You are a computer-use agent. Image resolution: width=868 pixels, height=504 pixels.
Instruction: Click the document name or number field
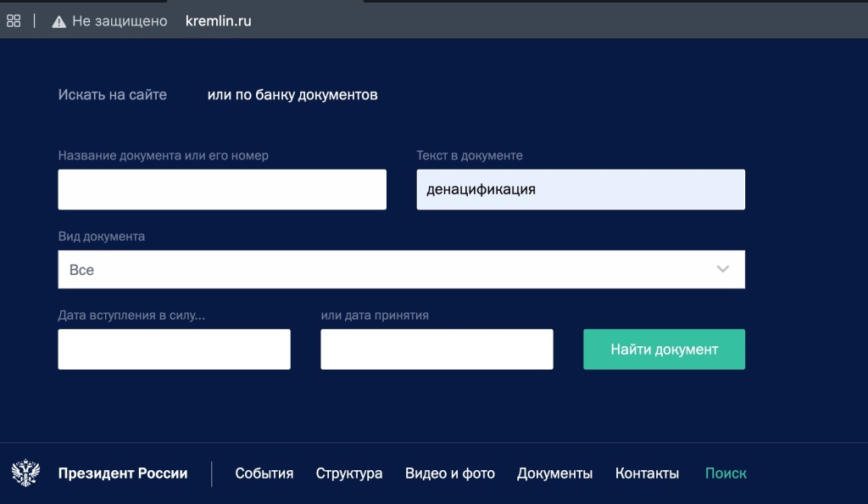(222, 189)
